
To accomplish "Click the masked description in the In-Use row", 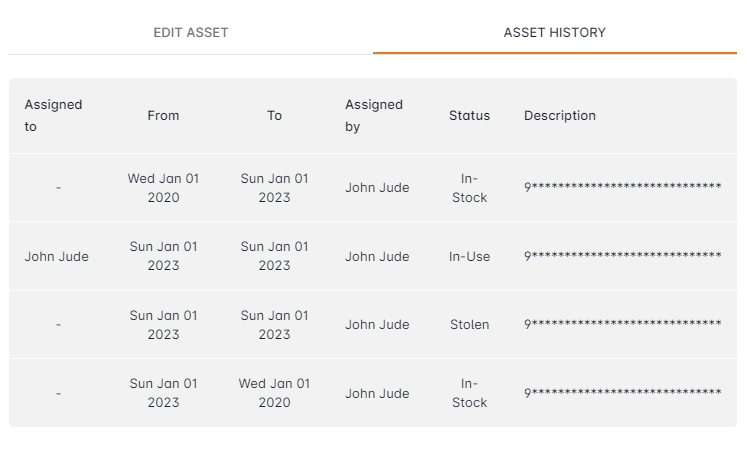I will tap(622, 256).
